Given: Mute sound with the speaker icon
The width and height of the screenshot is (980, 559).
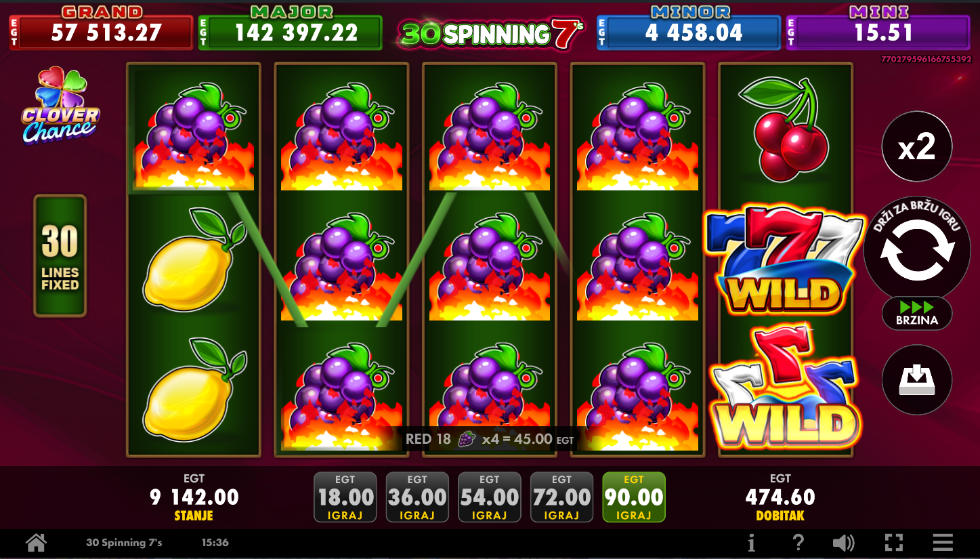Looking at the screenshot, I should pos(843,543).
